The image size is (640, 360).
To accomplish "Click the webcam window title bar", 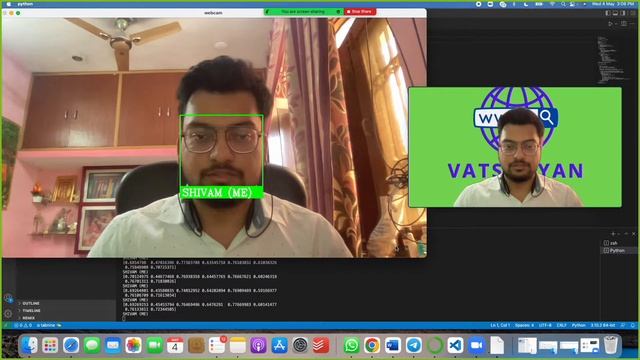I will click(213, 13).
